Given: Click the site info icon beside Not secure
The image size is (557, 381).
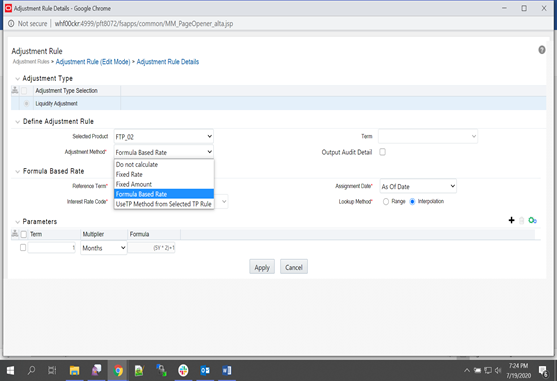Looking at the screenshot, I should click(11, 24).
